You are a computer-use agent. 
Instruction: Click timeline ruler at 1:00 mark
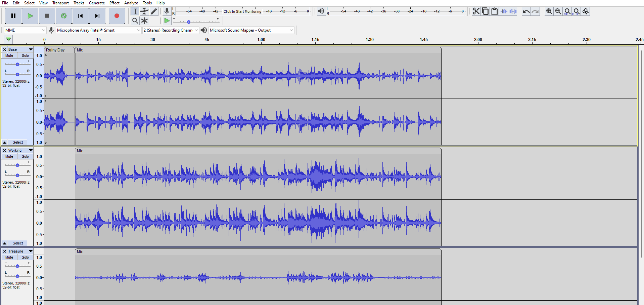click(261, 40)
